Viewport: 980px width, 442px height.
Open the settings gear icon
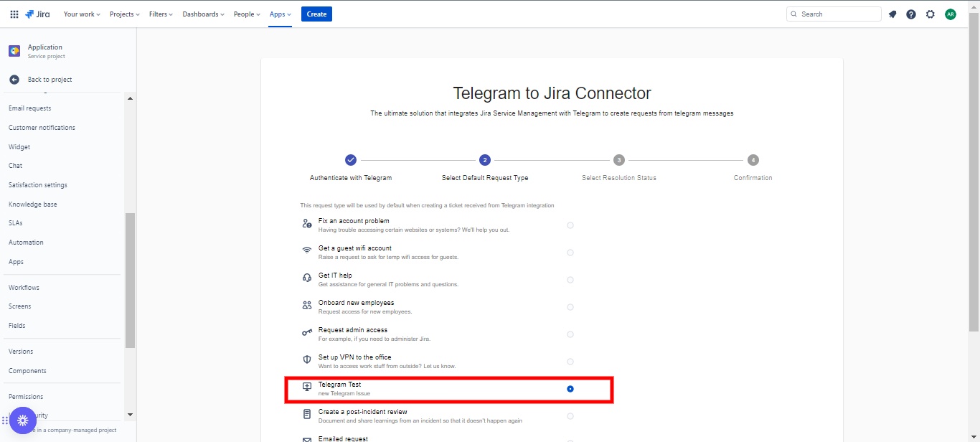point(930,14)
